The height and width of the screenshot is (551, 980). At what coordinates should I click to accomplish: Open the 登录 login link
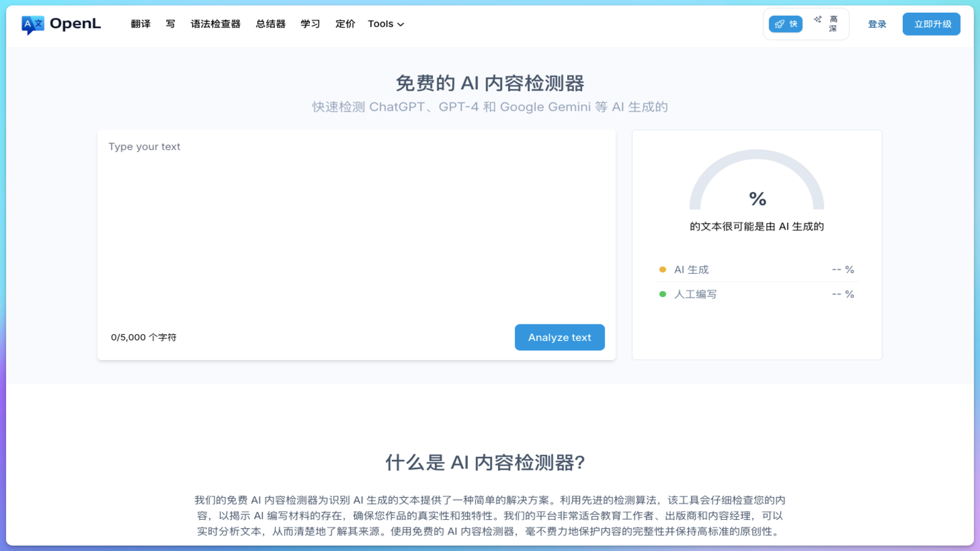point(876,24)
